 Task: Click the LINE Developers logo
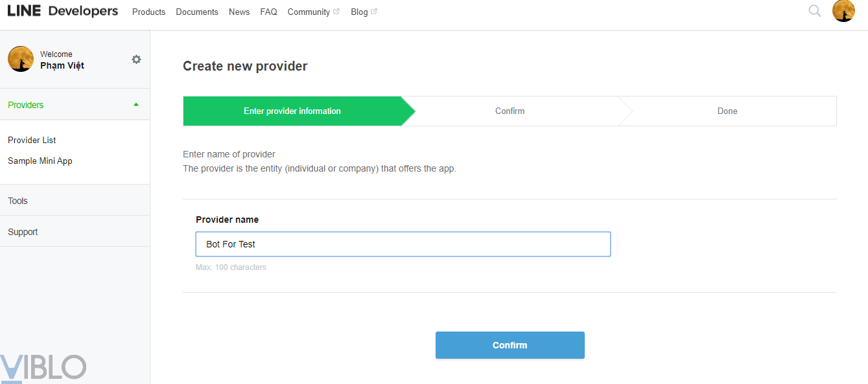[63, 11]
